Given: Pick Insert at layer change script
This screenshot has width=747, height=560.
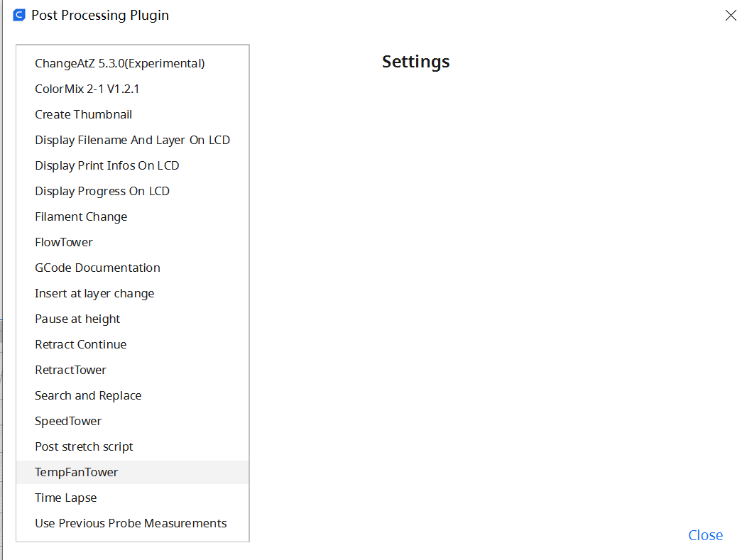Looking at the screenshot, I should 133,293.
